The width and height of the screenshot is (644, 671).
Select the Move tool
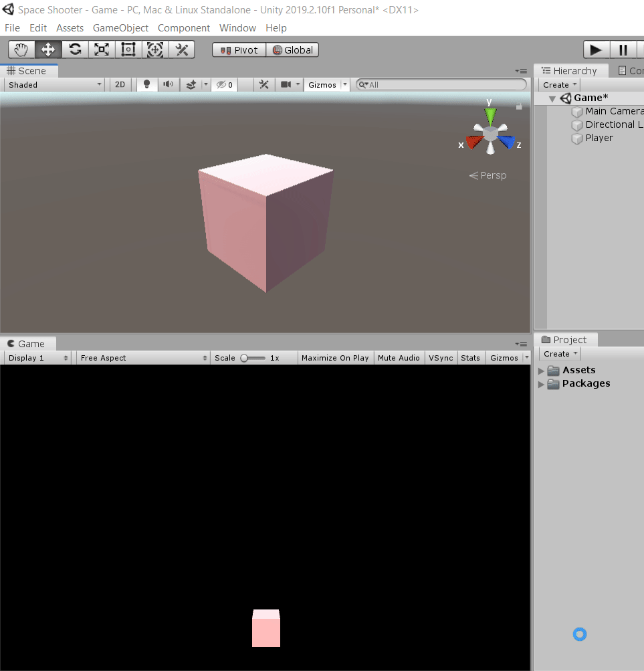(48, 50)
